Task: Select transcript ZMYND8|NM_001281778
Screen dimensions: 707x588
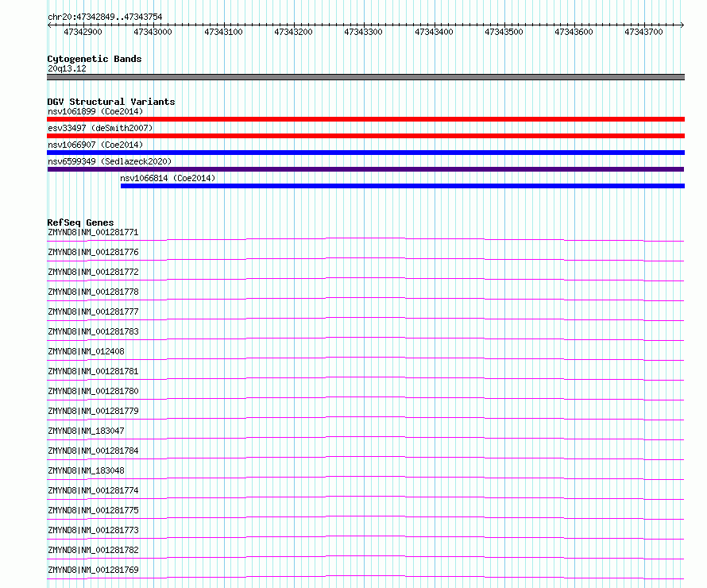Action: [x=93, y=292]
